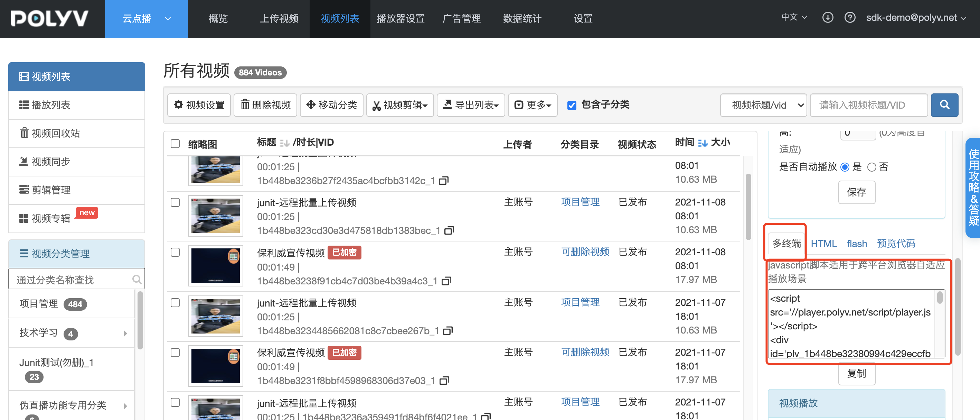This screenshot has width=980, height=420.
Task: Copy VID 1b448be3236b27f2435ac4bcfbb3142c_1 icon
Action: pos(444,181)
